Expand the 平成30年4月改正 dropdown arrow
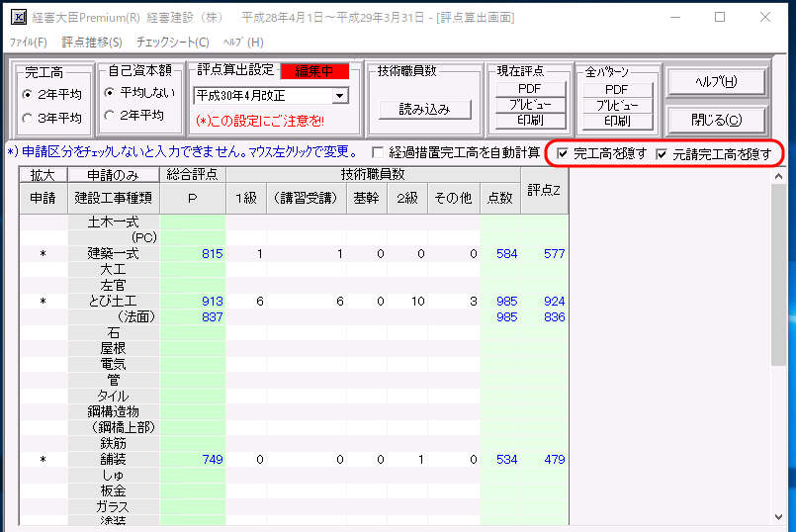This screenshot has width=796, height=532. 340,96
